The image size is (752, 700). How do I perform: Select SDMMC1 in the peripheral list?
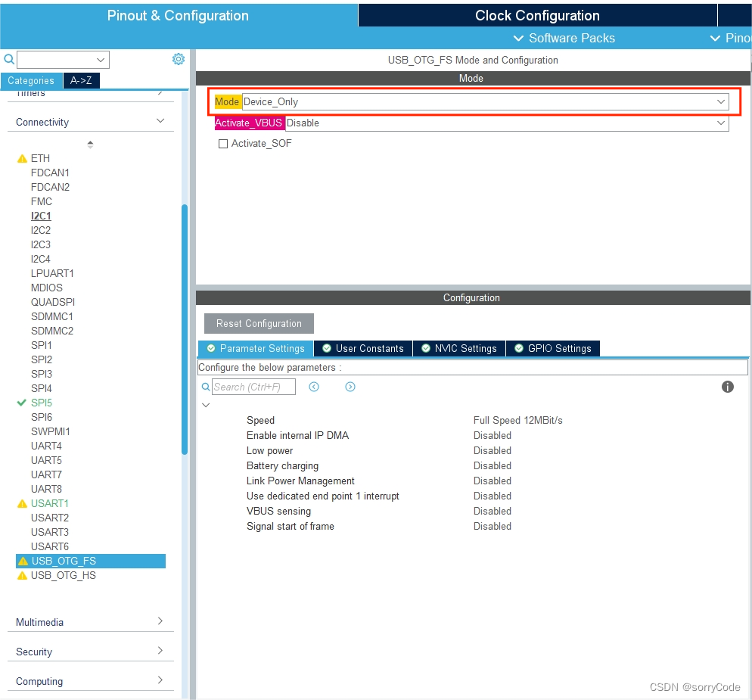coord(51,316)
